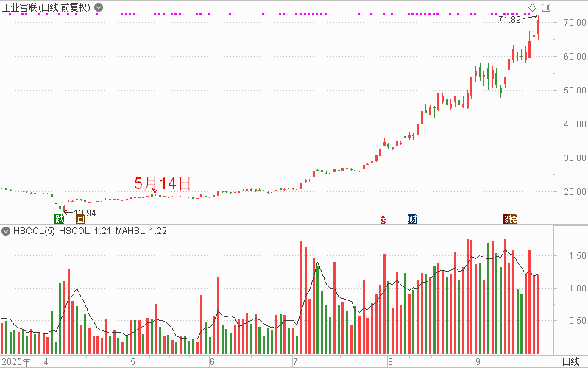This screenshot has height=368, width=588.
Task: Click the 71.89 high price label
Action: click(x=509, y=20)
